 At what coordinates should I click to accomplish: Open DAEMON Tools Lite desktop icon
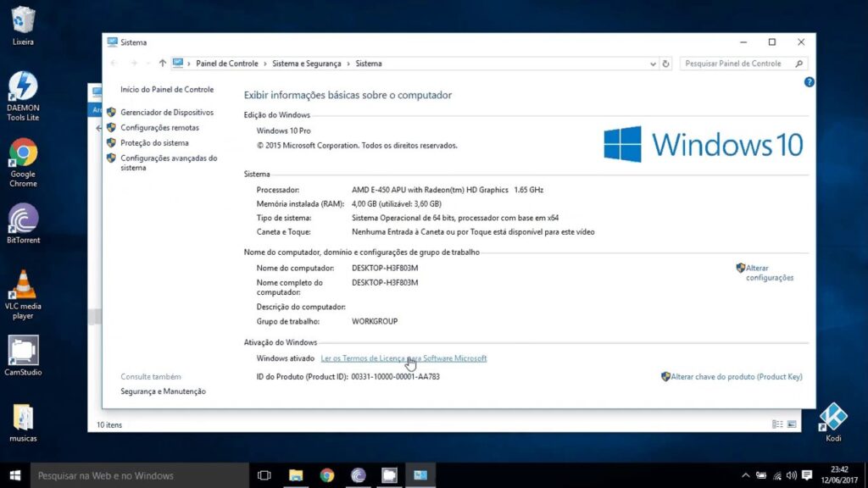[x=23, y=96]
